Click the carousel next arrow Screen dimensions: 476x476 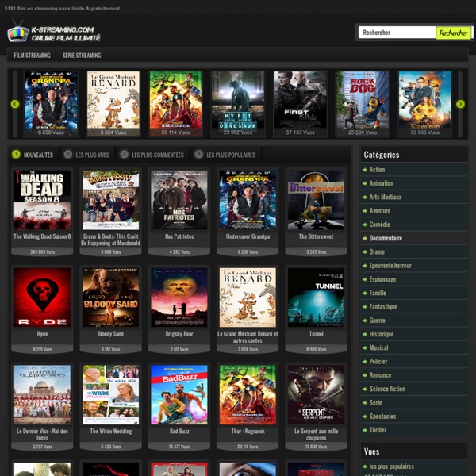point(460,104)
